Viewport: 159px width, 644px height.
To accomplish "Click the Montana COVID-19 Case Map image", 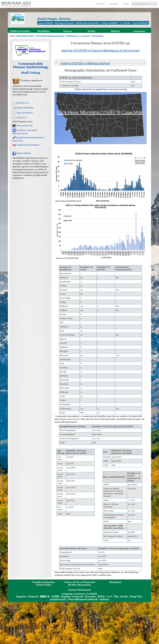I will point(100,118).
